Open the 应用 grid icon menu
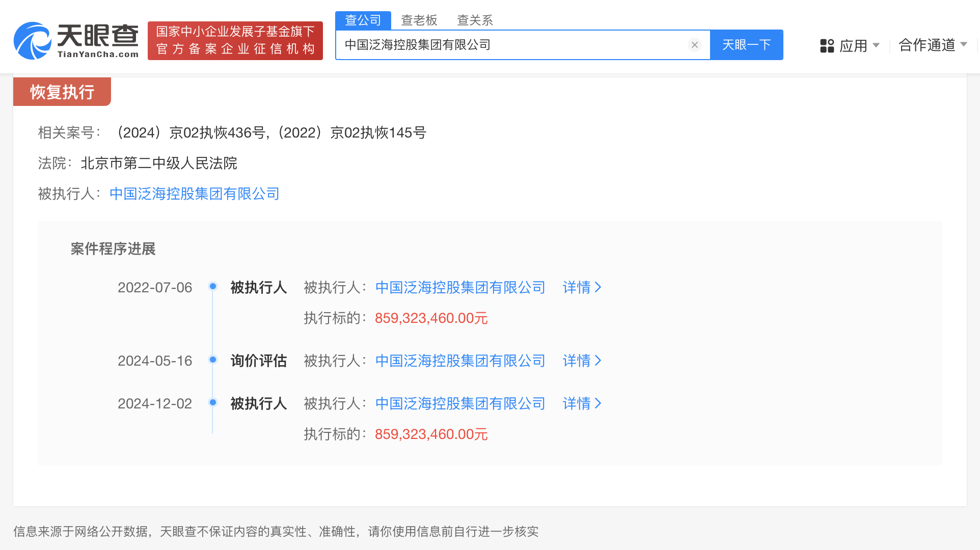 (827, 46)
